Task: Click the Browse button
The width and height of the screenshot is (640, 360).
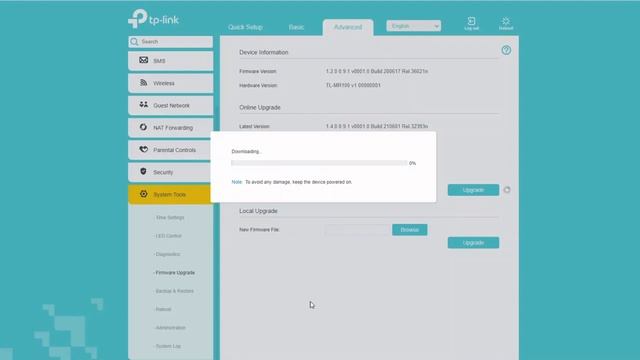Action: click(409, 230)
